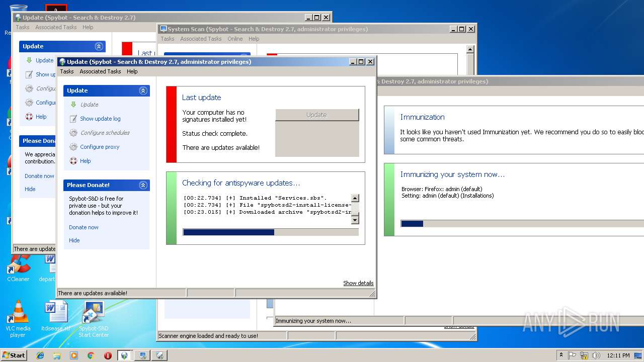
Task: Open Help menu in System Scan window
Action: [x=254, y=39]
